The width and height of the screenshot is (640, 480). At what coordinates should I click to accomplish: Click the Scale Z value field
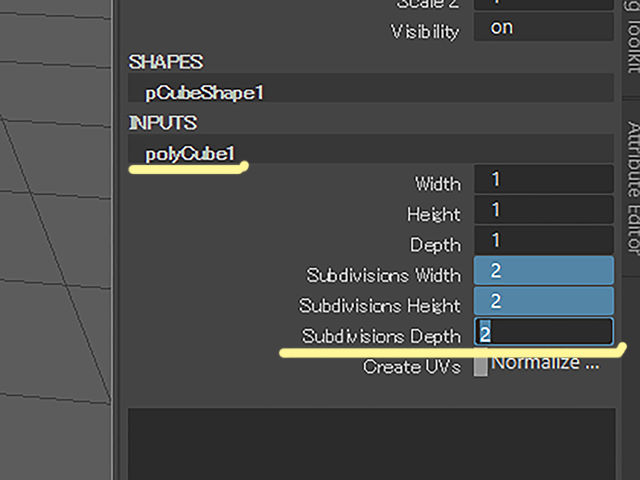[x=544, y=4]
